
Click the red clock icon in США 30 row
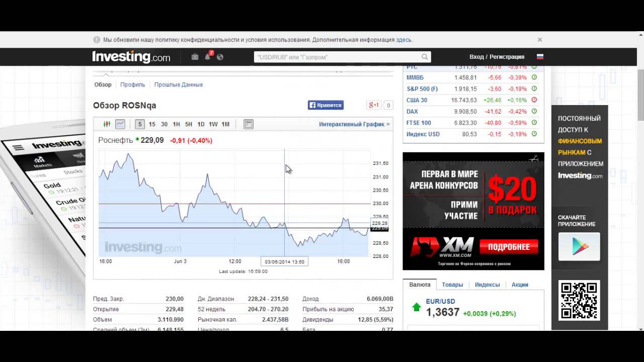point(534,100)
